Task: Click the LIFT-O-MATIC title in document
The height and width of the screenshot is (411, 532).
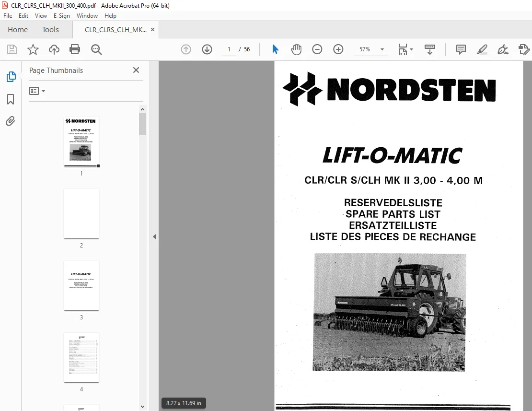Action: click(392, 155)
